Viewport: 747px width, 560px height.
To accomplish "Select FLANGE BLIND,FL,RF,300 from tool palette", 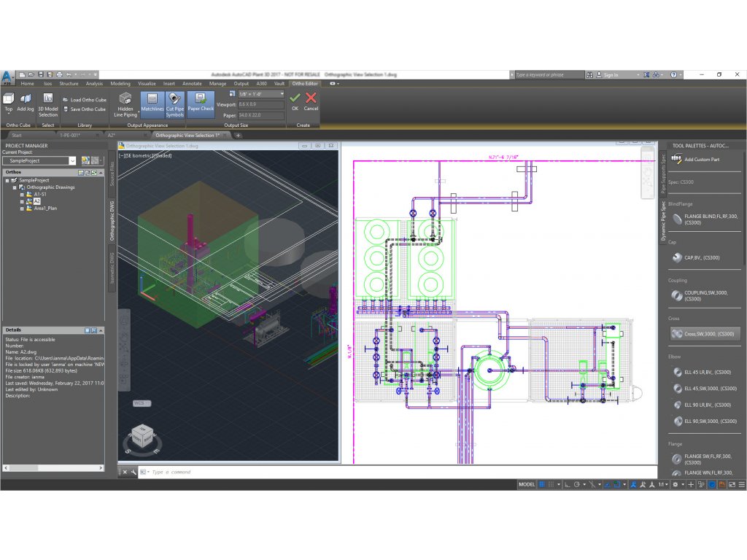I will click(705, 219).
